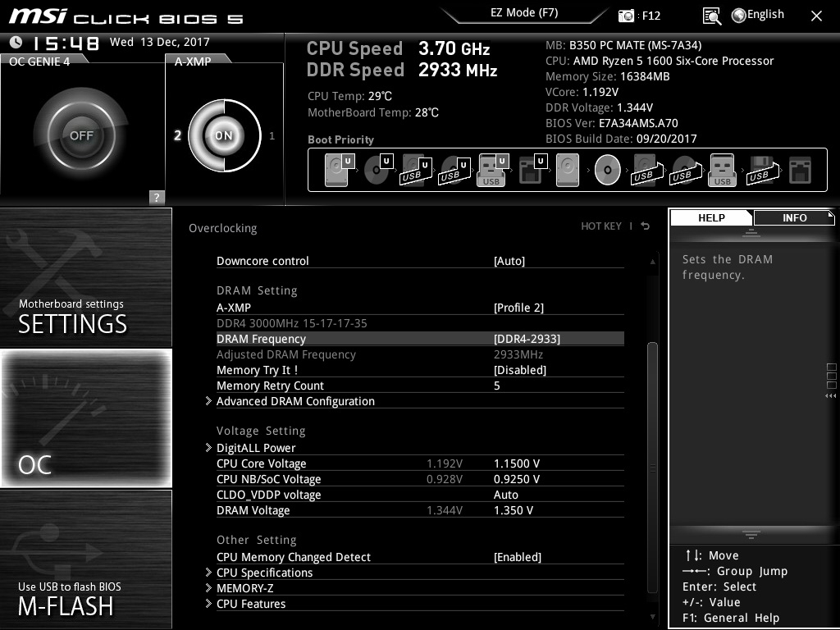Select the UEFI network boot icon
Image resolution: width=840 pixels, height=630 pixels.
(532, 170)
